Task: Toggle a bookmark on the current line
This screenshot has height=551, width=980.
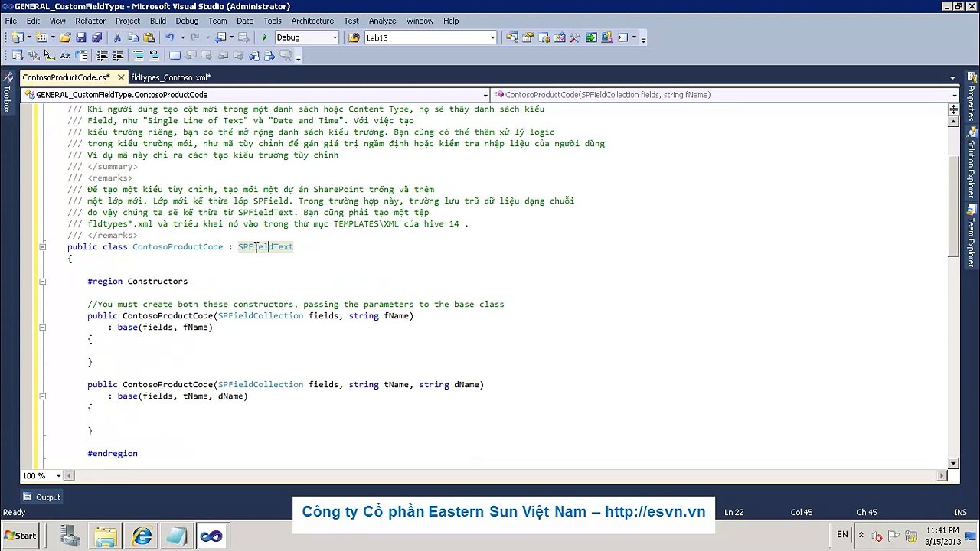Action: tap(175, 56)
